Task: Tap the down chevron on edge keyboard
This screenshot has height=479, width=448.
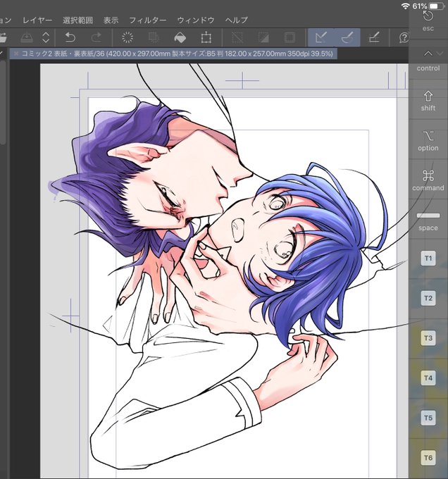Action: pyautogui.click(x=440, y=54)
